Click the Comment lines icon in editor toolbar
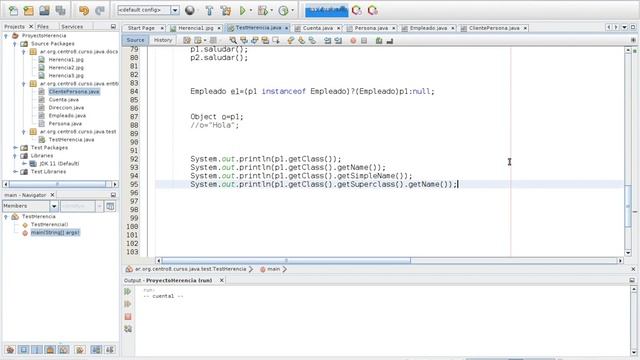This screenshot has height=360, width=640. pyautogui.click(x=379, y=40)
